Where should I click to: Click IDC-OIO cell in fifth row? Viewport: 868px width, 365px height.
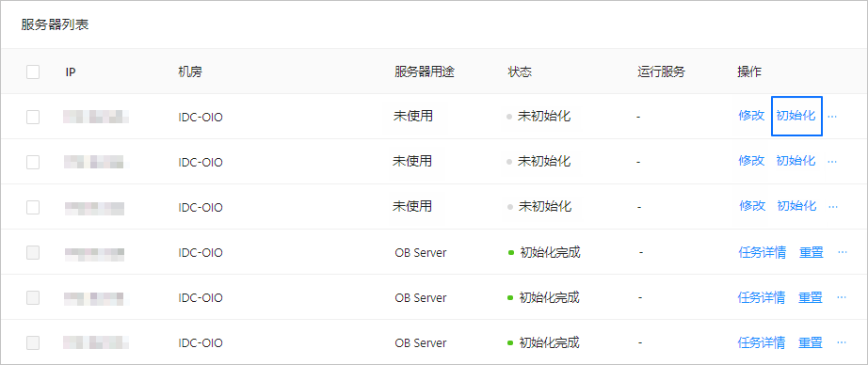click(201, 298)
